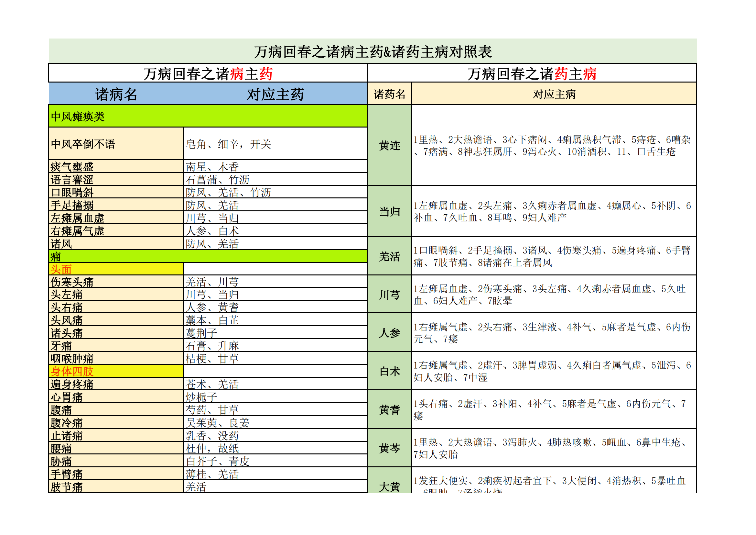Select the cell 诸风
This screenshot has width=756, height=535.
pyautogui.click(x=116, y=243)
